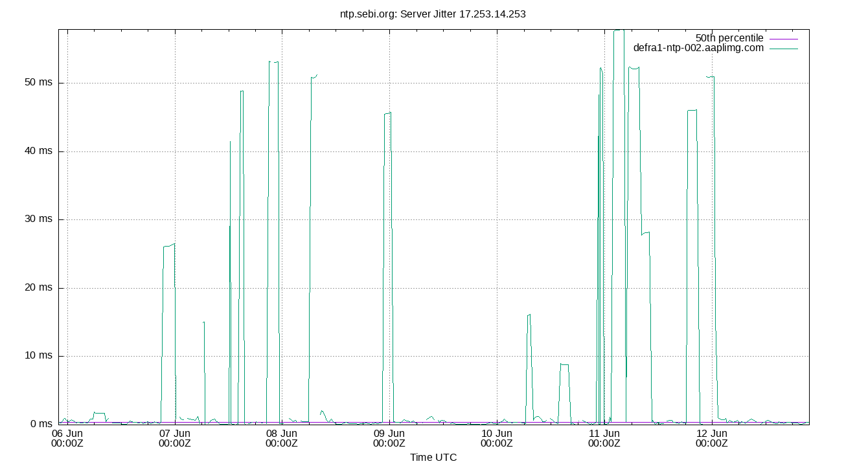The image size is (868, 466).
Task: Click the '07 Jun 00:00Z' x-axis label
Action: pos(175,438)
